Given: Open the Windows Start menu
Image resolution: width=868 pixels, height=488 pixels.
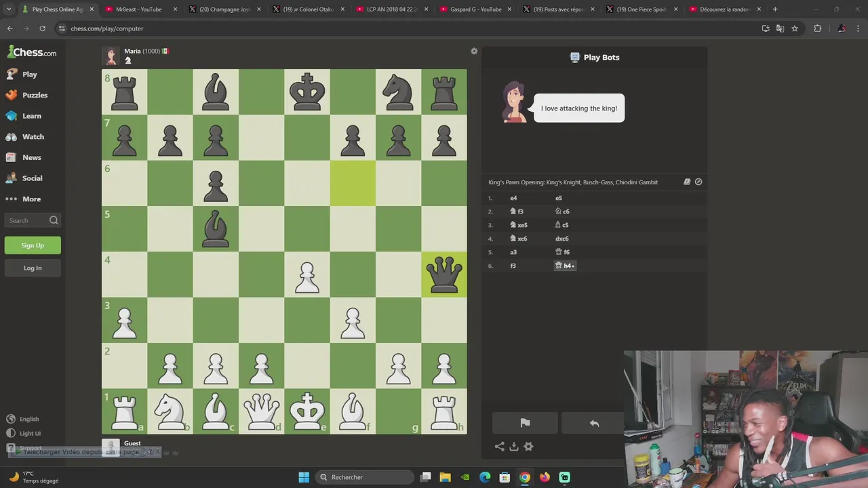Looking at the screenshot, I should [x=304, y=477].
